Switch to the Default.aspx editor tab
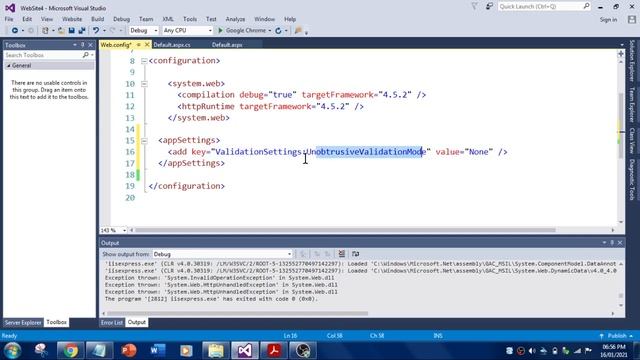The height and width of the screenshot is (360, 640). [227, 45]
